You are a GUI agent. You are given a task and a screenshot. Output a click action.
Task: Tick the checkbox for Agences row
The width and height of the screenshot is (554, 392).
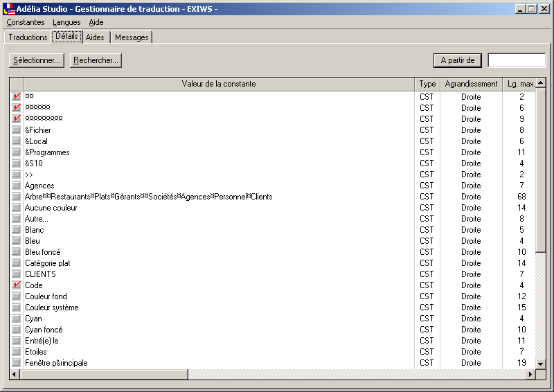coord(16,186)
